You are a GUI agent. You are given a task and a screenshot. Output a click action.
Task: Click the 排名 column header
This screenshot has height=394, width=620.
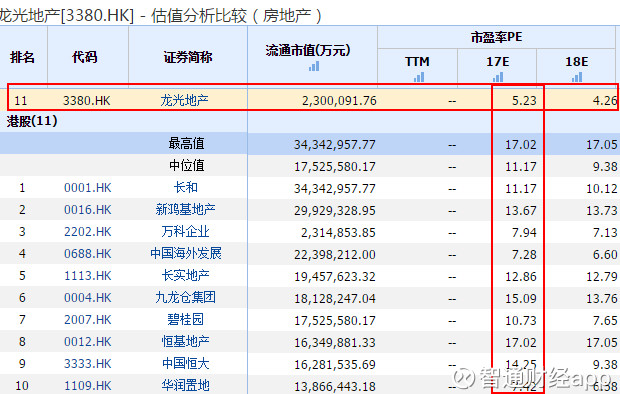[x=23, y=57]
